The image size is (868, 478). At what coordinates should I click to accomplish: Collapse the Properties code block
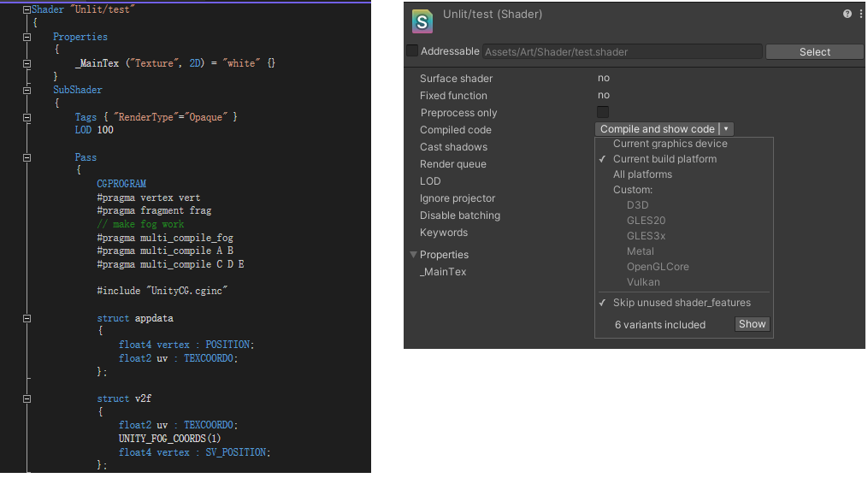tap(27, 37)
